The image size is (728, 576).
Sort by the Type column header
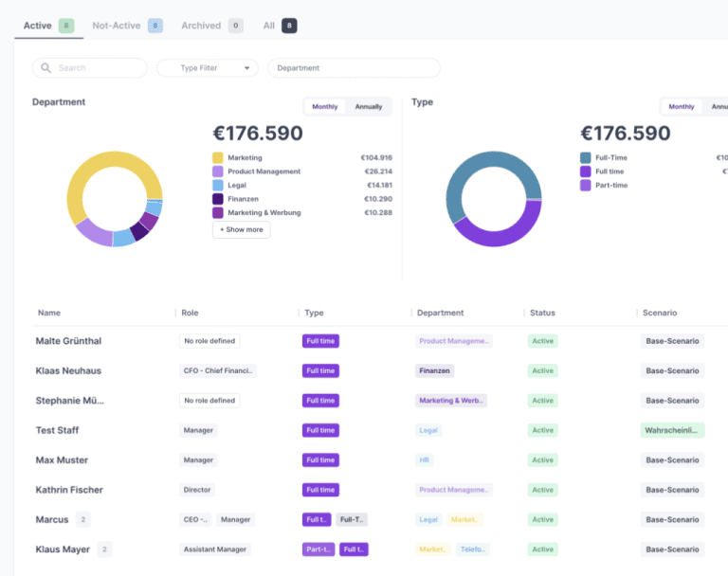[x=315, y=313]
